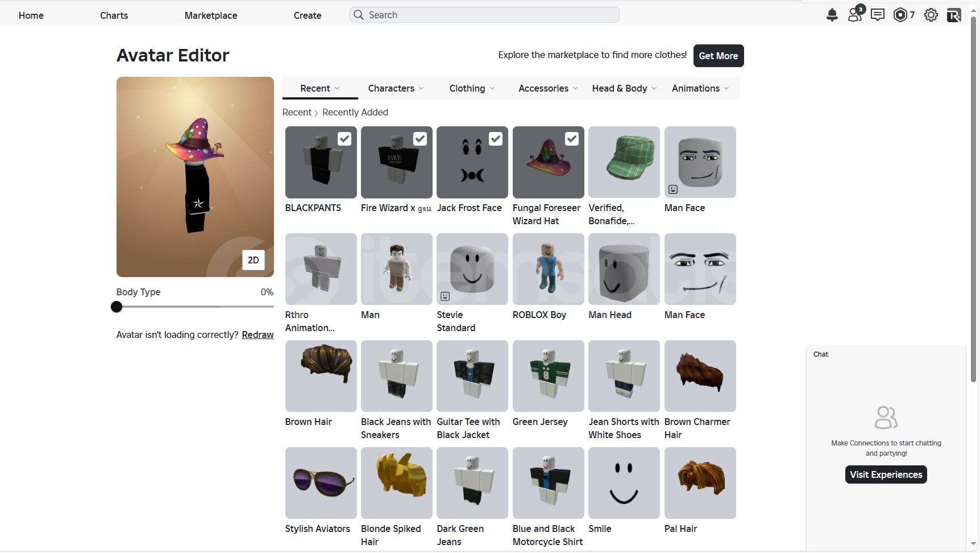Open Create in top navigation
Viewport: 980px width, 553px height.
coord(308,15)
